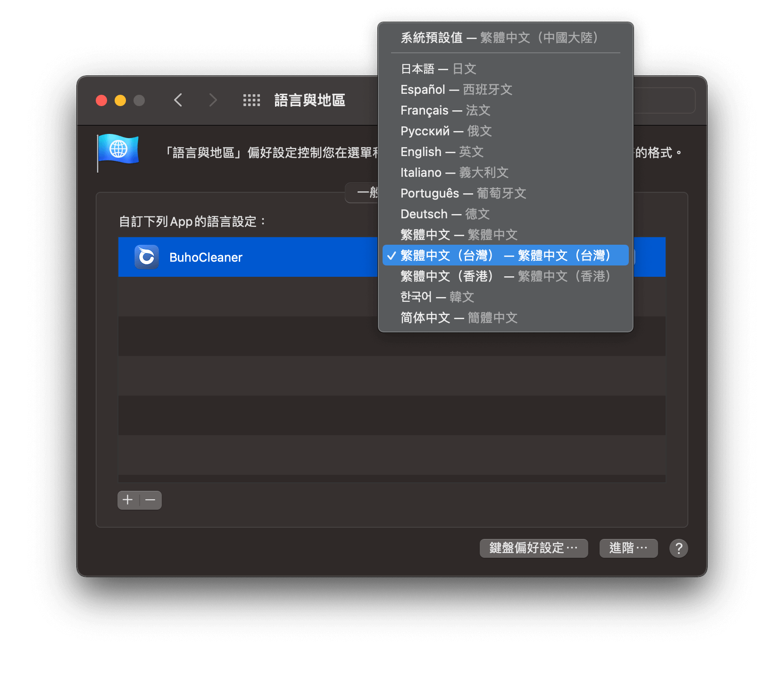Select English — 英文
Screen dimensions: 784x687
pos(506,152)
